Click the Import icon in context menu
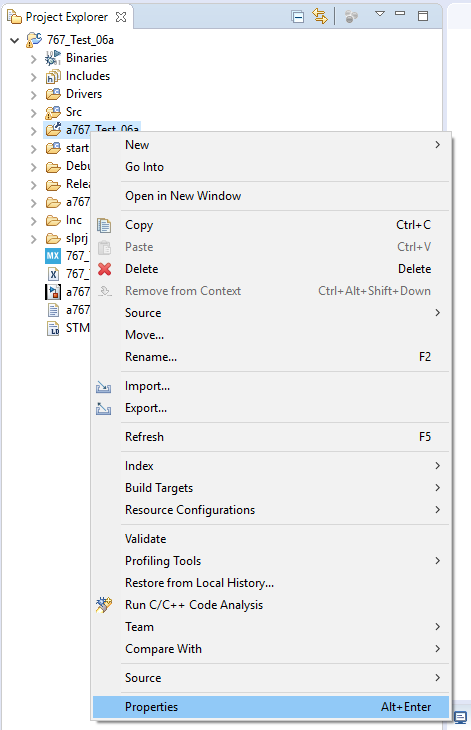Viewport: 471px width, 730px height. (103, 386)
